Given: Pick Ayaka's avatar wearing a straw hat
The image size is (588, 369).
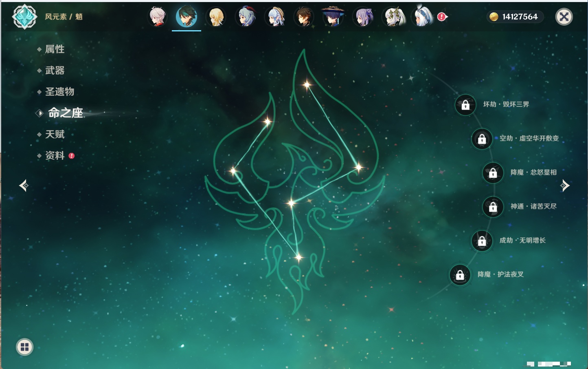Looking at the screenshot, I should coord(275,17).
